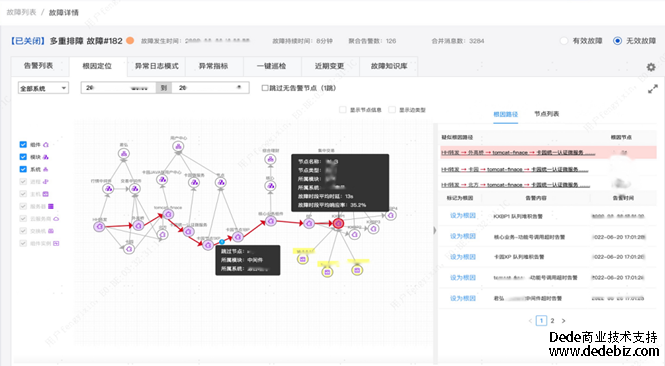
Task: Toggle the 云服务商 legend checkbox
Action: pos(23,218)
